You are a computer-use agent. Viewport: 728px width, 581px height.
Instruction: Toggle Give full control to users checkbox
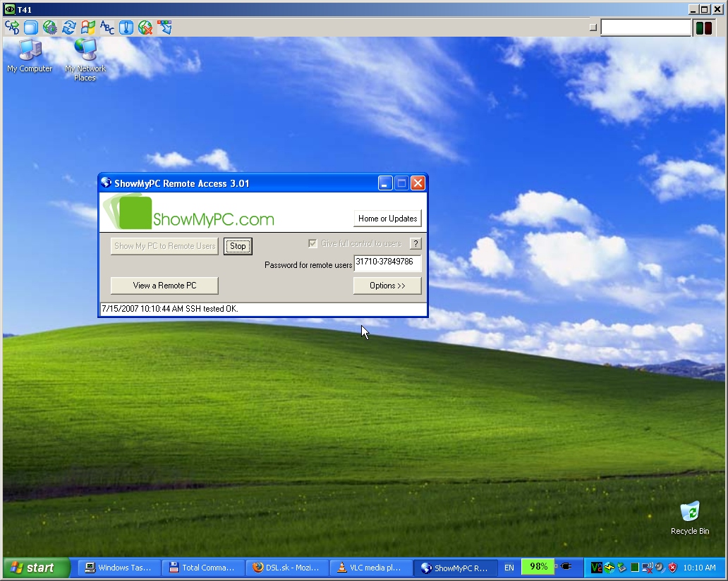click(x=313, y=244)
